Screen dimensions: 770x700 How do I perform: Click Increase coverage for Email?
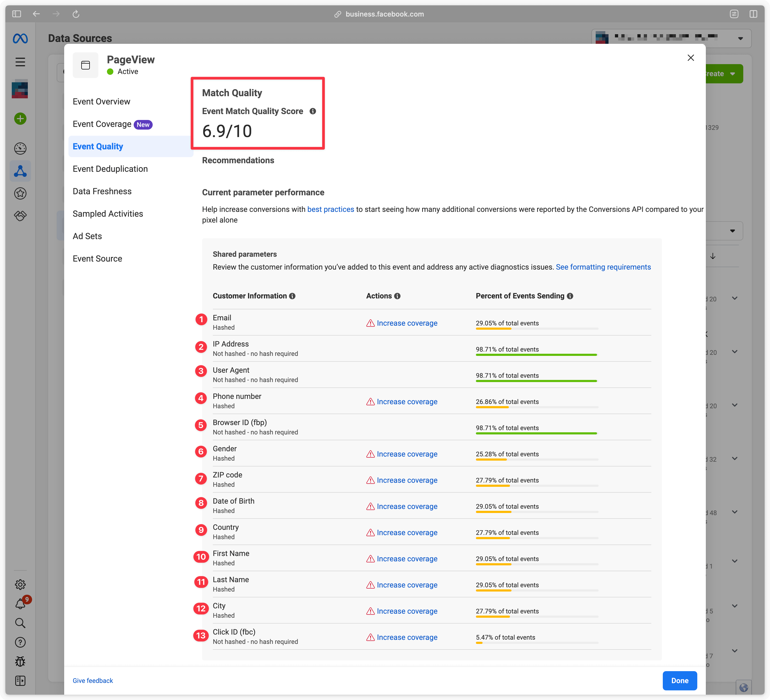[x=407, y=323]
